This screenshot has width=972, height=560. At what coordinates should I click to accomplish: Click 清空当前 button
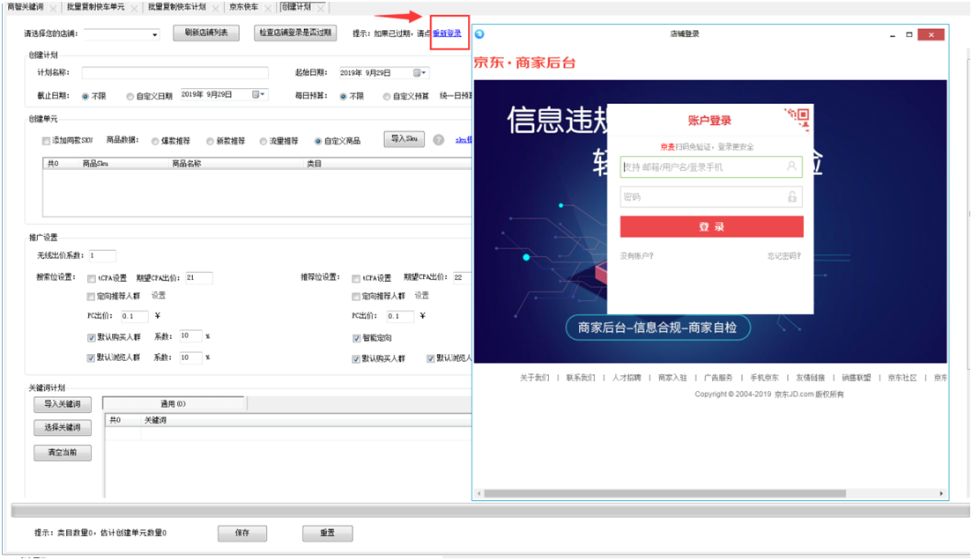pyautogui.click(x=62, y=453)
